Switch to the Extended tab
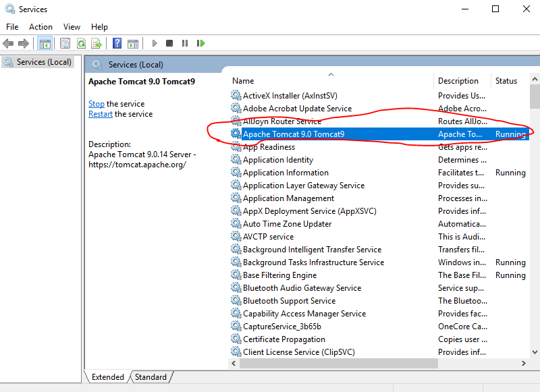This screenshot has height=392, width=540. (x=107, y=377)
